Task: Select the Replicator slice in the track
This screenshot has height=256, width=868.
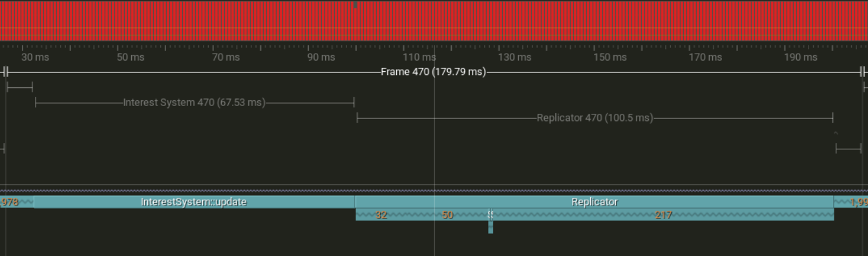Action: click(594, 202)
